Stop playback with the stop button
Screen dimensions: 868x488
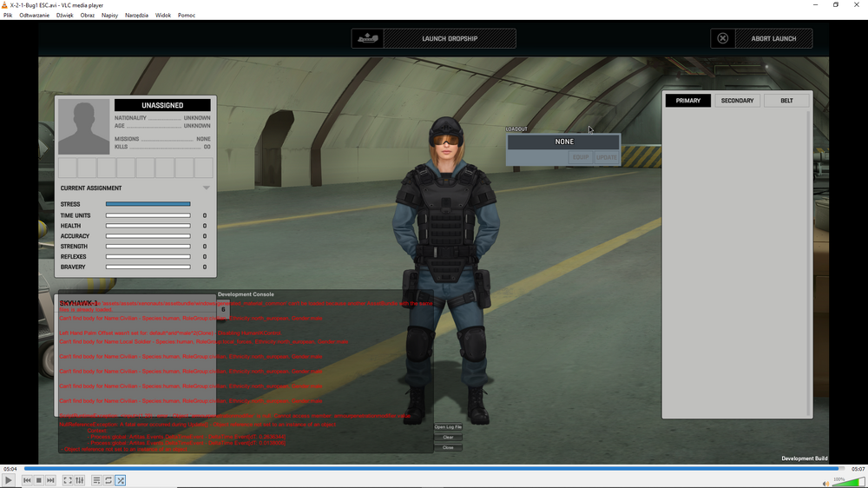coord(39,480)
